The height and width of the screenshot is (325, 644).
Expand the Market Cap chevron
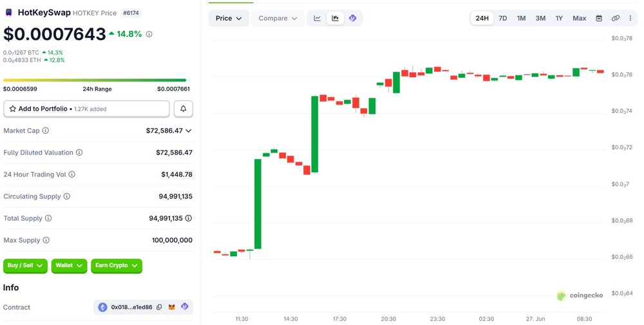[189, 131]
